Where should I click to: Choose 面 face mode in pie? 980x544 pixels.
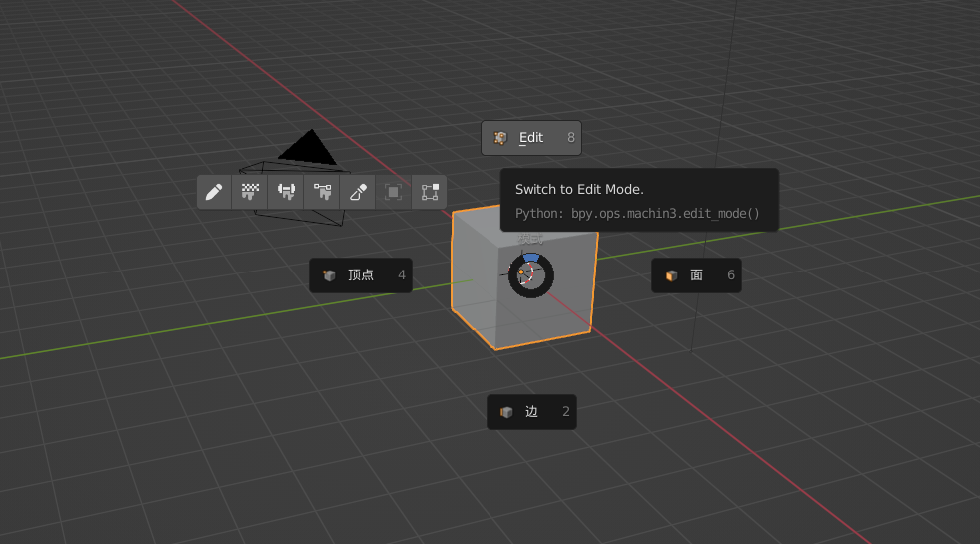(x=696, y=275)
